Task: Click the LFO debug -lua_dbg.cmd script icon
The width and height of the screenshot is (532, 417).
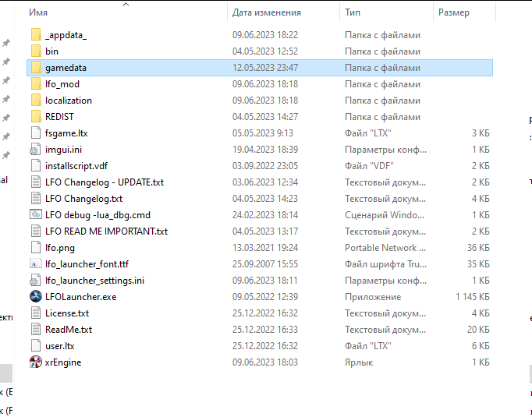Action: (x=36, y=214)
